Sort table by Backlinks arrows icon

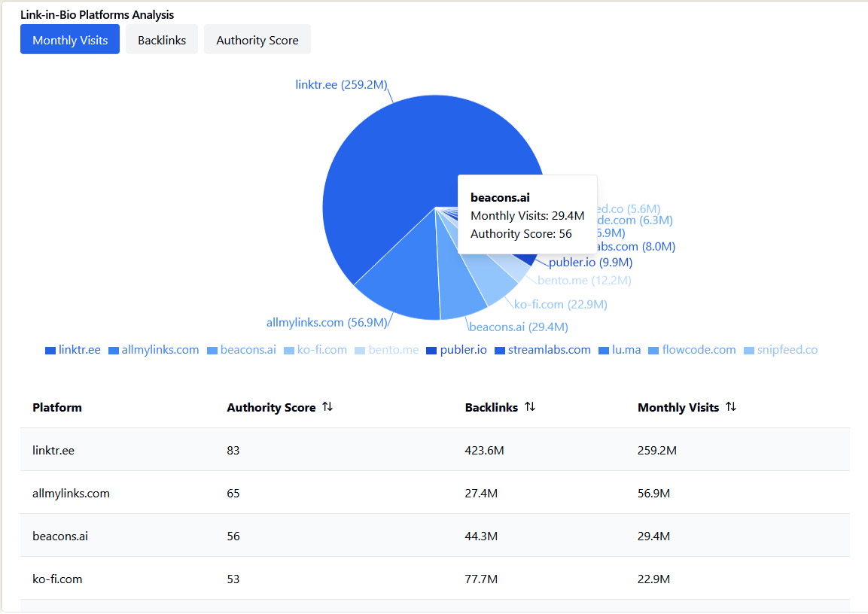[x=530, y=406]
